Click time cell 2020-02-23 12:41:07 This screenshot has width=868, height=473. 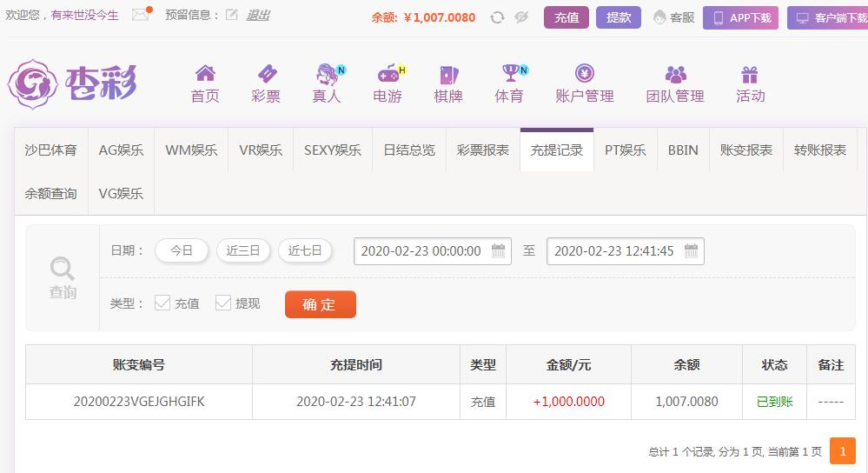tap(356, 402)
